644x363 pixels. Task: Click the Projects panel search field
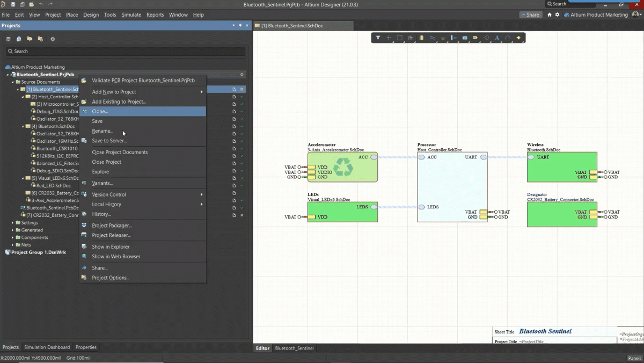coord(126,52)
